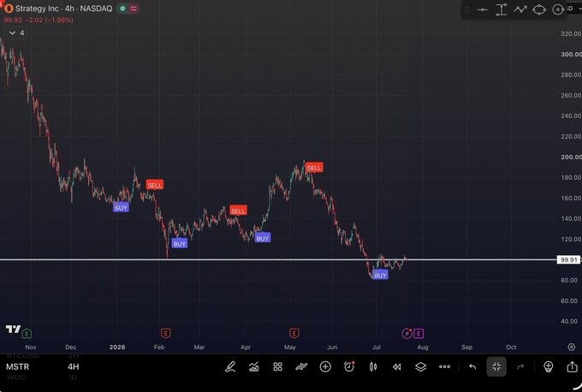582x392 pixels.
Task: Select the circle drawing tool
Action: click(x=558, y=9)
